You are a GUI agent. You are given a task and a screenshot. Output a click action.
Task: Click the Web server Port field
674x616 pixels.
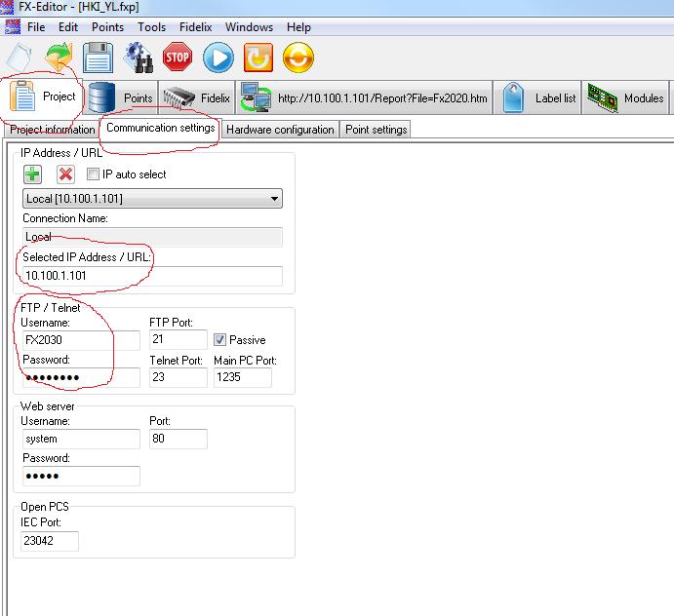pyautogui.click(x=178, y=439)
